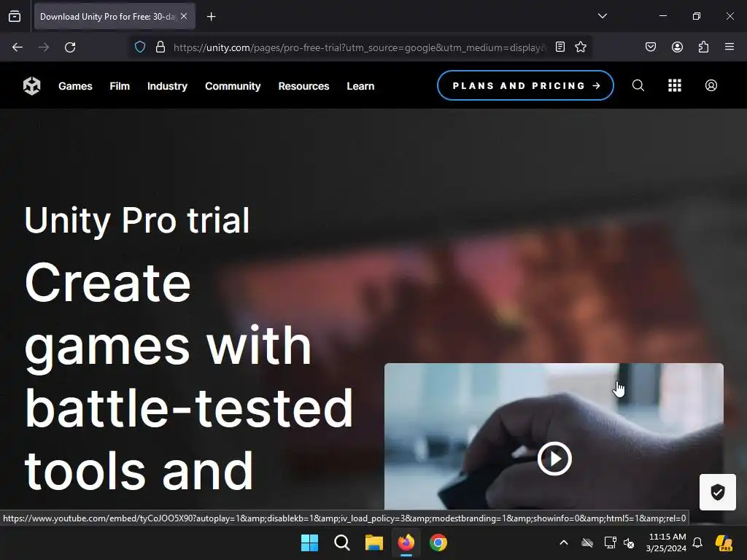Screen dimensions: 747x560
Task: Open the Resources menu
Action: click(x=303, y=86)
